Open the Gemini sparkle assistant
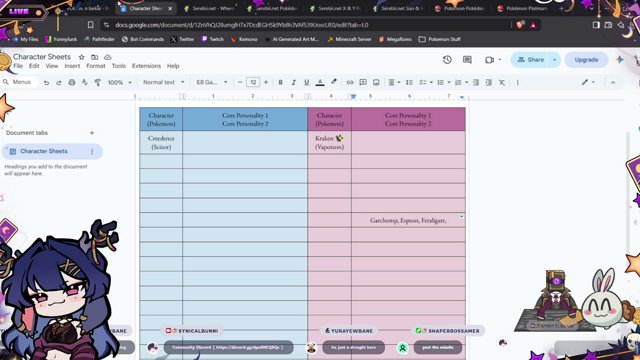640x360 pixels. [620, 60]
